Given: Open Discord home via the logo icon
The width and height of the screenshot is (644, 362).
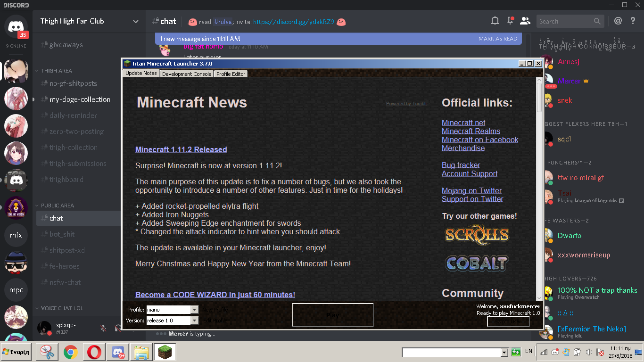Looking at the screenshot, I should 16,26.
